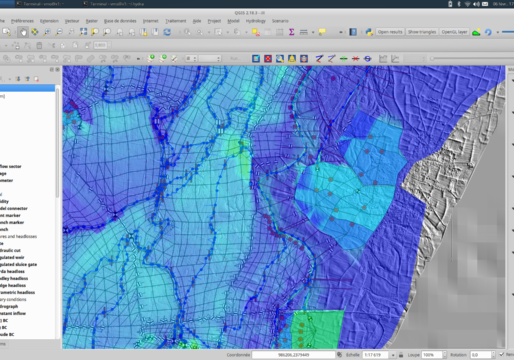Click the Zoom Full extent icon

tap(83, 32)
